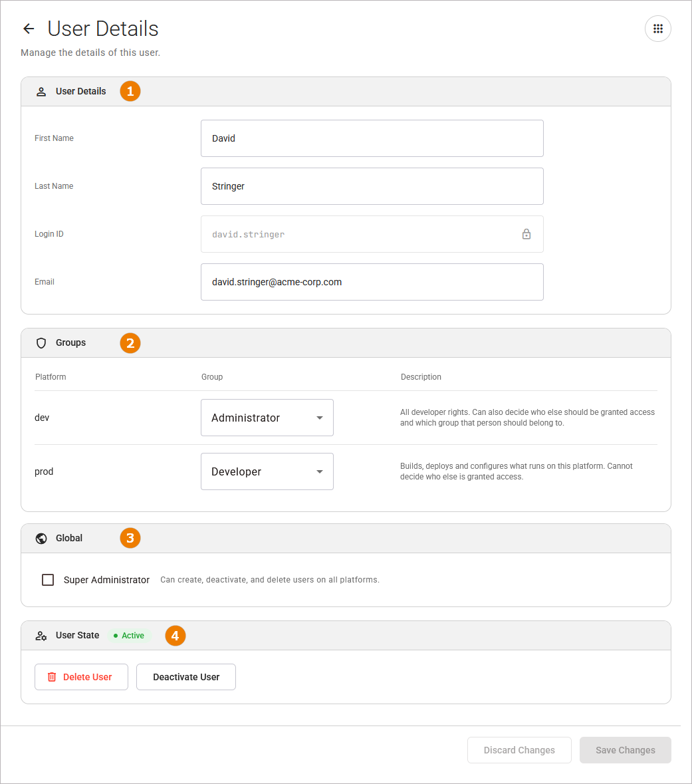
Task: Click 'Can create, deactivate, and delete users' text
Action: [x=270, y=580]
